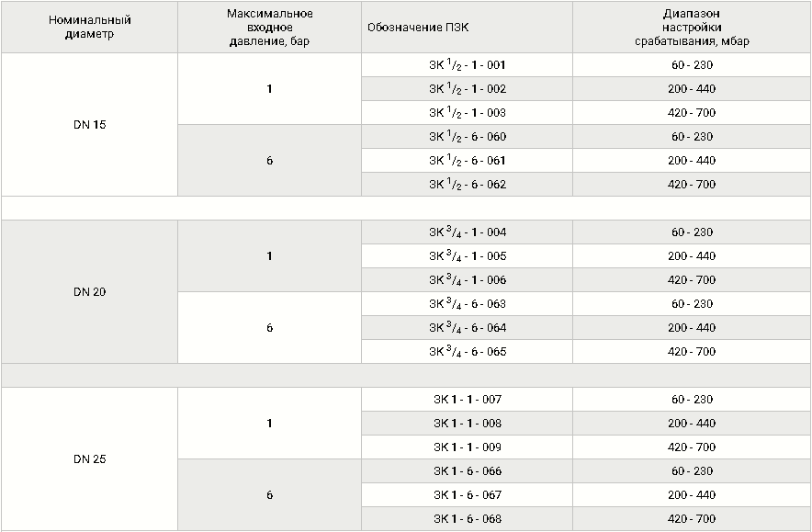Select the ЗК 3/4 - 1 - 004 entry

pos(467,232)
